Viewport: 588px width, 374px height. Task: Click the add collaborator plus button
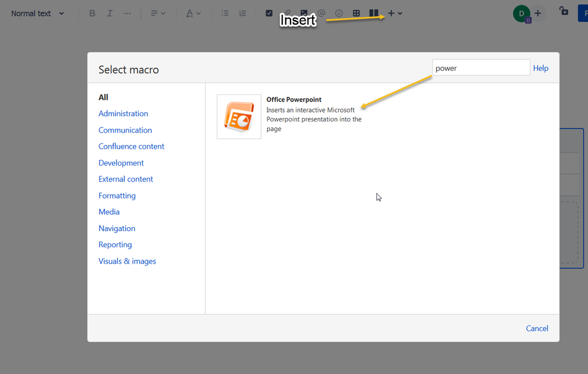click(x=538, y=14)
